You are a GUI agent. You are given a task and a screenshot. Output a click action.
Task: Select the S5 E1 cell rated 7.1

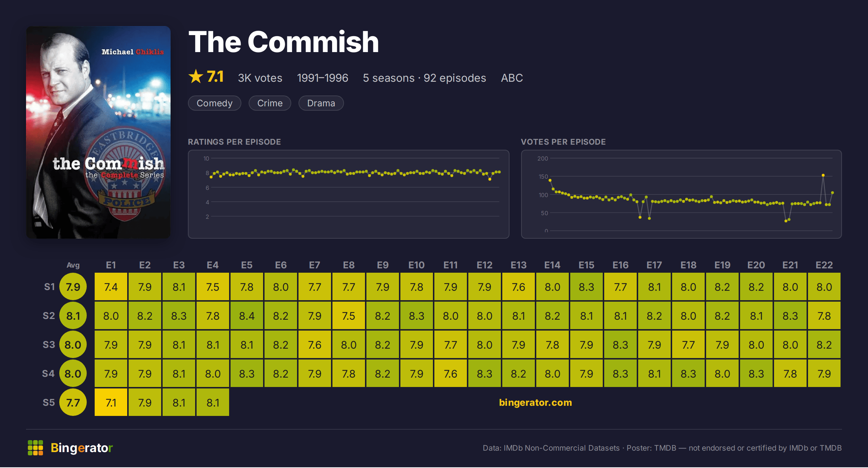coord(111,403)
